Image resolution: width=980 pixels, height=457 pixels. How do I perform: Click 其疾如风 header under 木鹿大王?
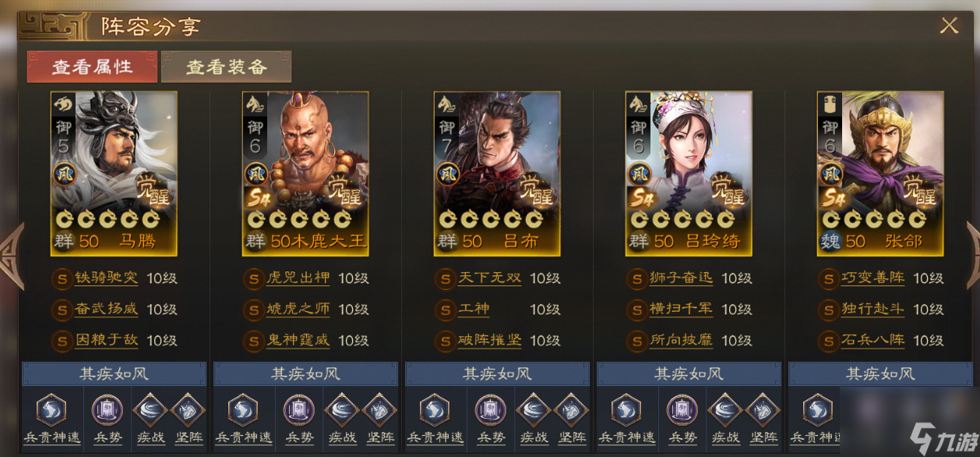(x=305, y=374)
